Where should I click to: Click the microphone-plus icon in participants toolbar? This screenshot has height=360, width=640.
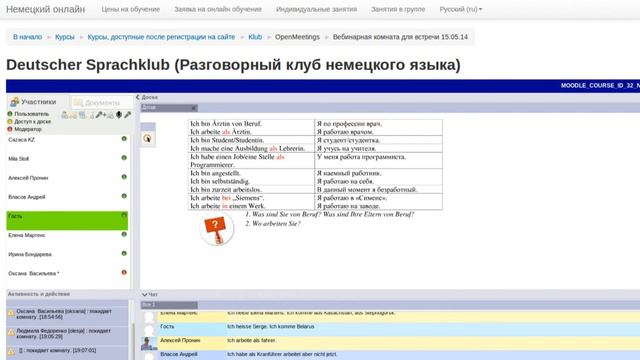click(x=101, y=115)
